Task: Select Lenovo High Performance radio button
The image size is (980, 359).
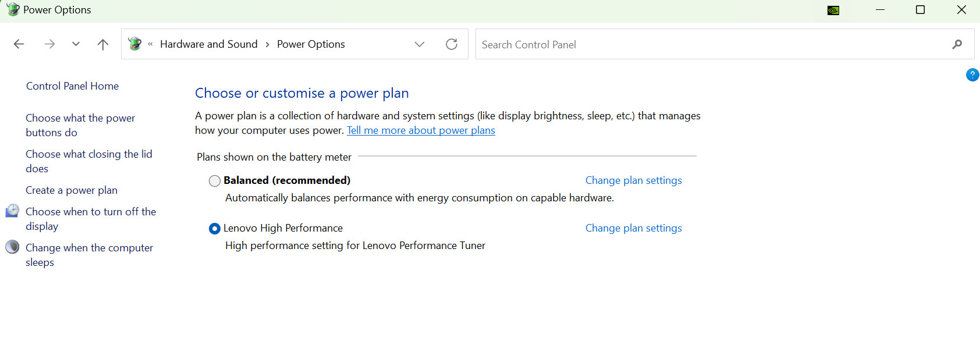Action: (215, 229)
